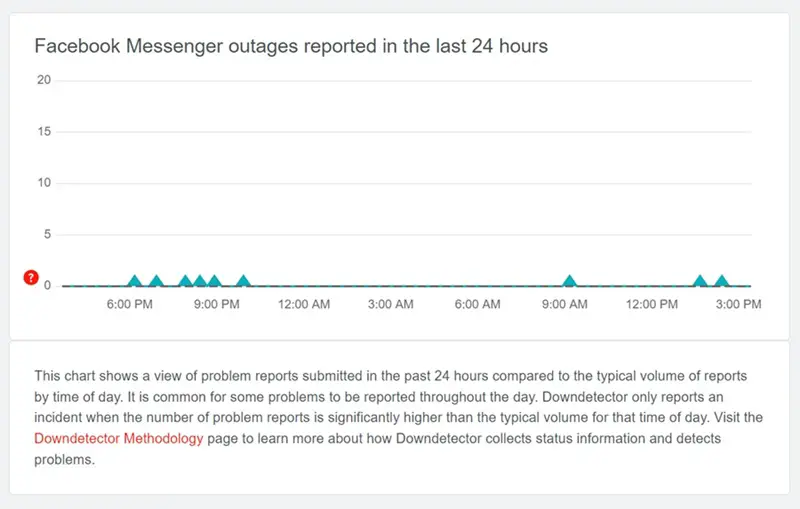
Task: Click the last triangle marker before 3:00 PM
Action: 721,281
